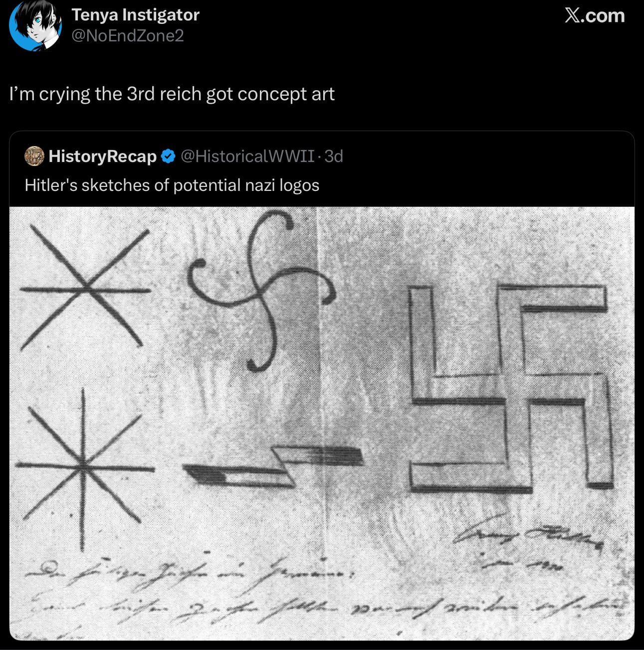The height and width of the screenshot is (650, 644).
Task: Open the @NoEndZone2 handle
Action: point(128,36)
